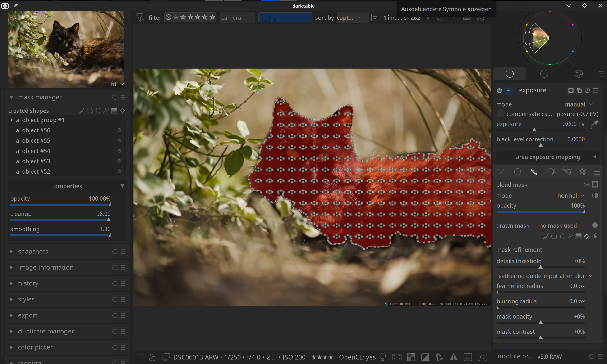Switch to active modules power tab

[510, 74]
